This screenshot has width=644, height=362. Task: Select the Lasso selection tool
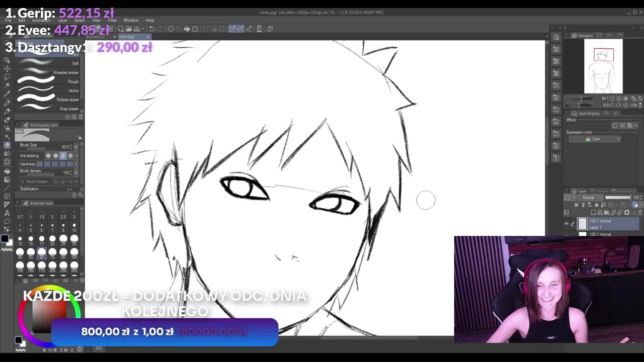click(x=7, y=77)
